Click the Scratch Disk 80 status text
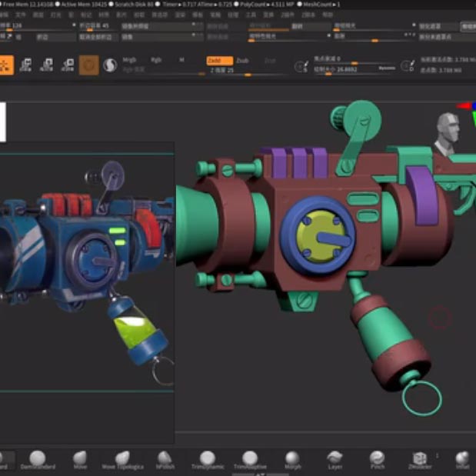476x476 pixels. [134, 5]
